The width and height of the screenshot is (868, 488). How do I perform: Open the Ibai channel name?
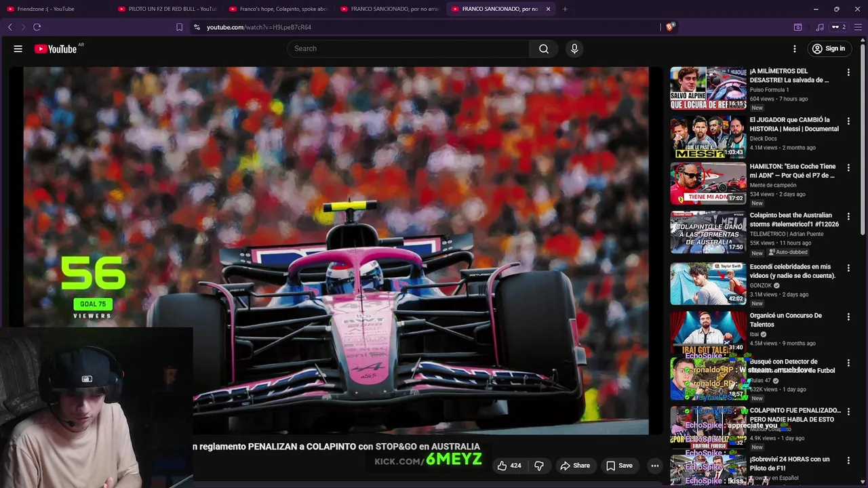[754, 334]
